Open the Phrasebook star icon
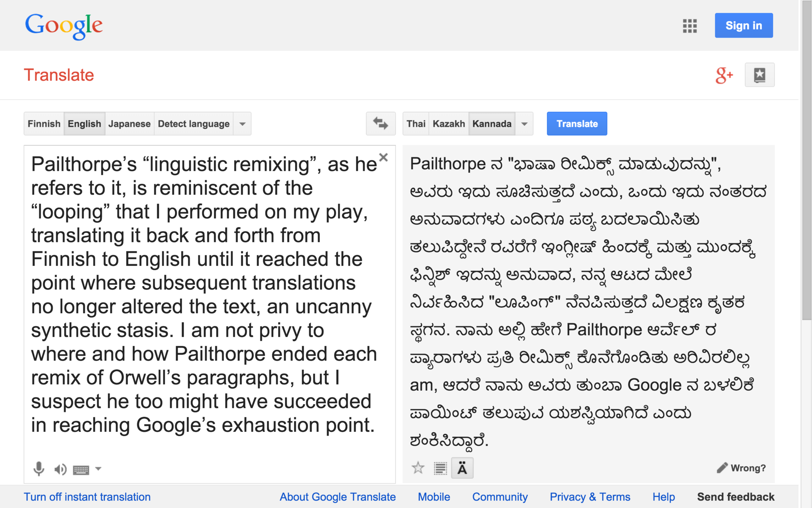The width and height of the screenshot is (812, 508). [759, 75]
